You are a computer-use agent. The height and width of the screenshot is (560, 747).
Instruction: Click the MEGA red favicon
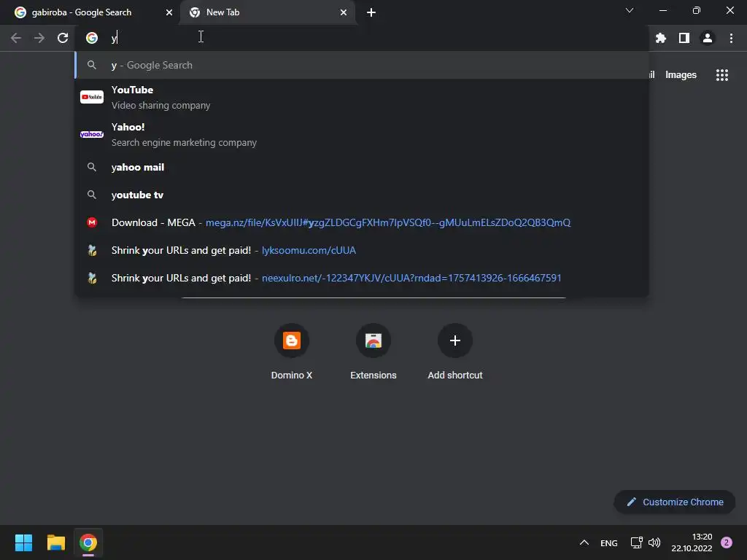[x=92, y=222]
